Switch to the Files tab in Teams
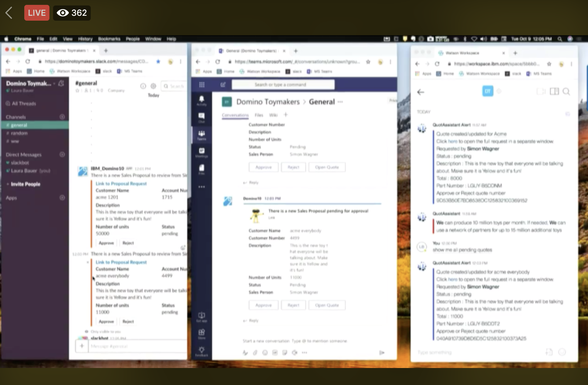 pyautogui.click(x=259, y=115)
